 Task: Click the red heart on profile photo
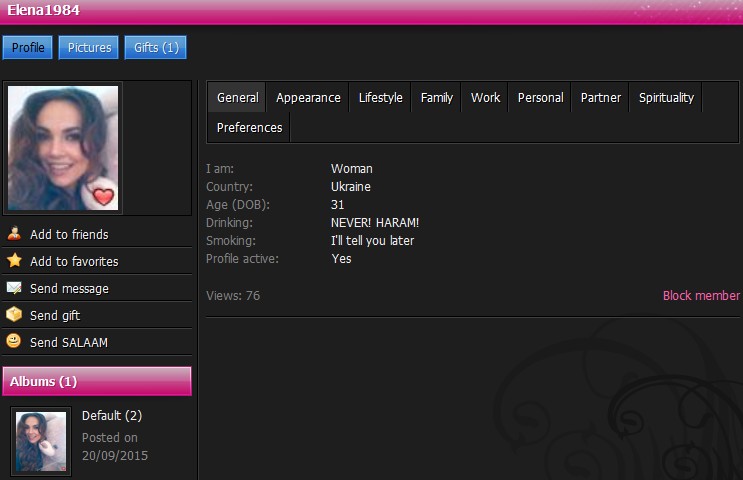(x=103, y=196)
